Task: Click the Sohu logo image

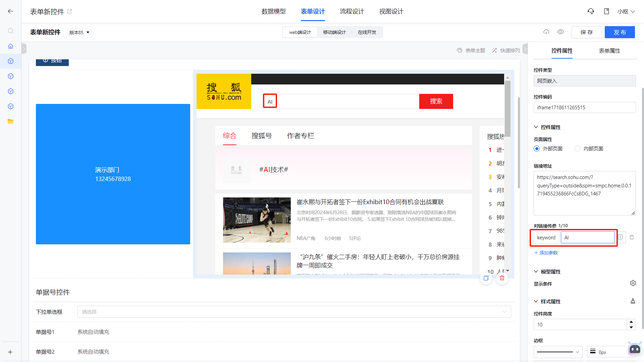Action: tap(224, 91)
